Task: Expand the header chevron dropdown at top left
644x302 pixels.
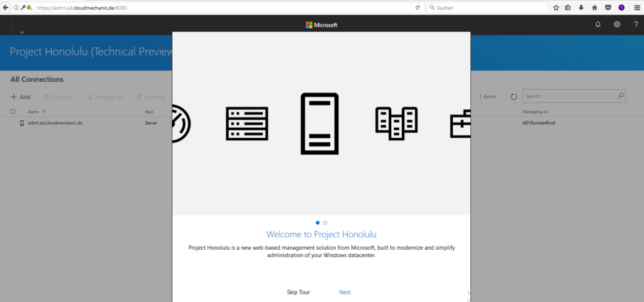Action: [x=22, y=32]
